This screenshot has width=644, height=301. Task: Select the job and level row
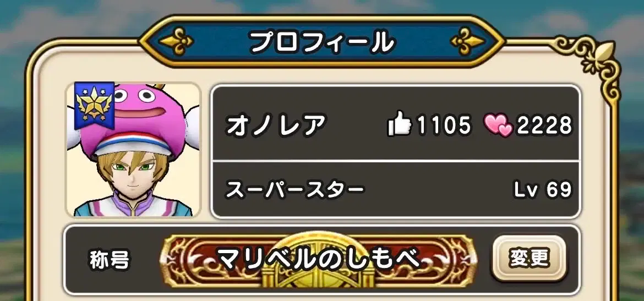[396, 190]
